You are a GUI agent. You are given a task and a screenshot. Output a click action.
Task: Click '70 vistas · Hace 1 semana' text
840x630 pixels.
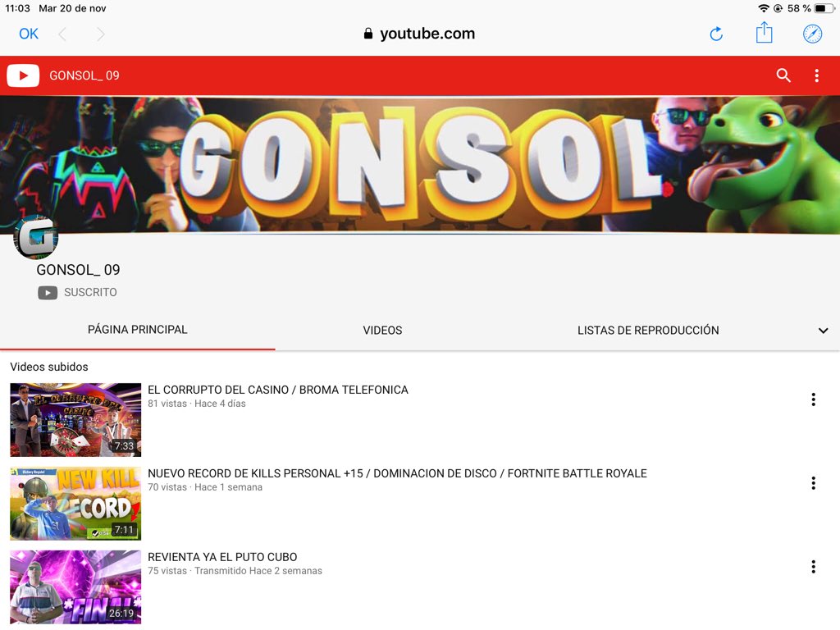tap(205, 487)
